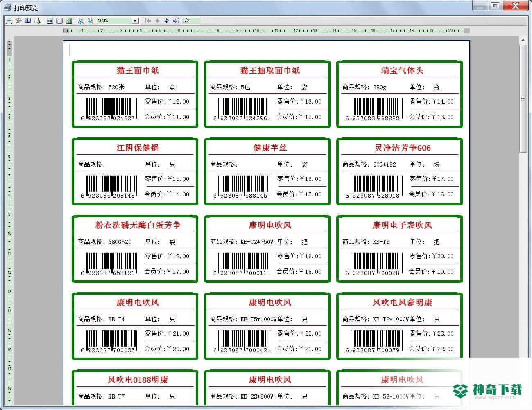Click barcode number 6 923087 700028
This screenshot has height=410, width=532.
pyautogui.click(x=372, y=273)
